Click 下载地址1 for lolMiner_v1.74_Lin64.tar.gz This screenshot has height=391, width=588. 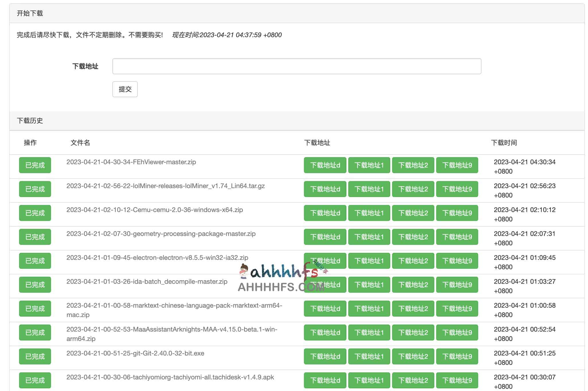[369, 189]
